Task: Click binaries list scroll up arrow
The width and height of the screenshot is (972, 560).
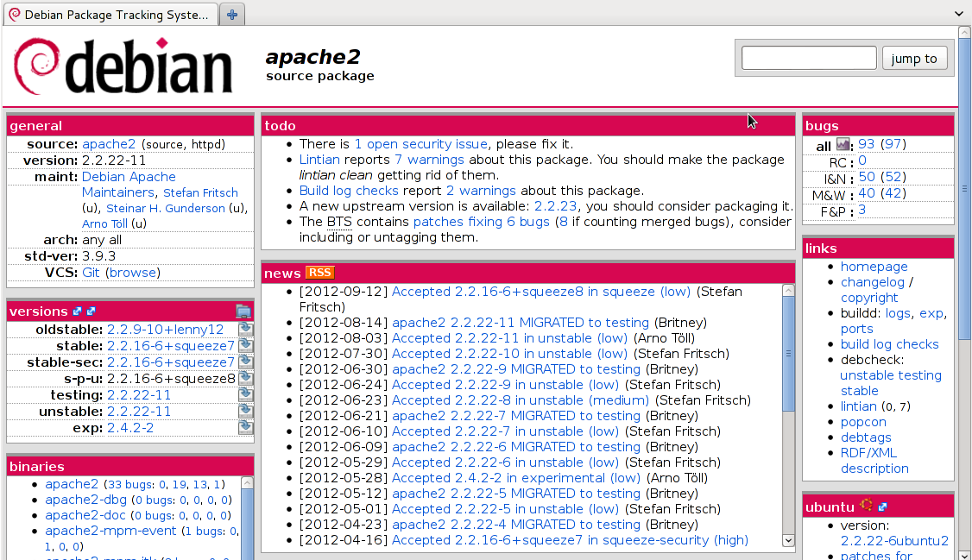Action: [x=247, y=482]
